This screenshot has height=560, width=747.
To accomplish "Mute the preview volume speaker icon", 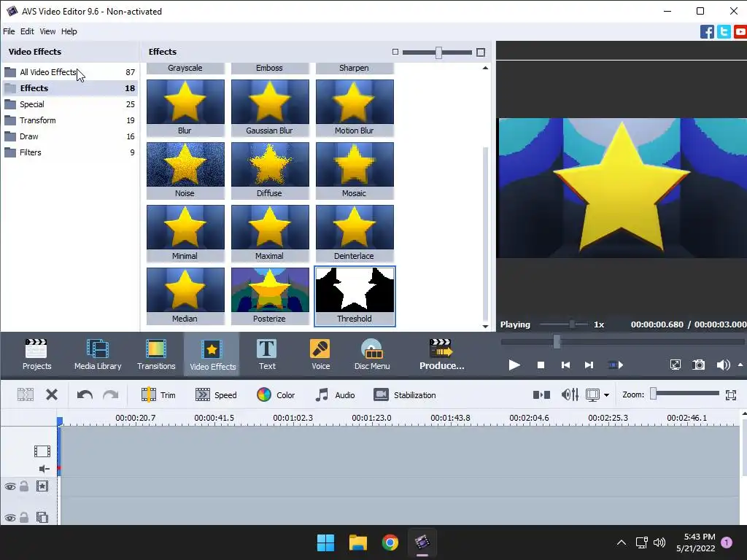I will pos(723,365).
